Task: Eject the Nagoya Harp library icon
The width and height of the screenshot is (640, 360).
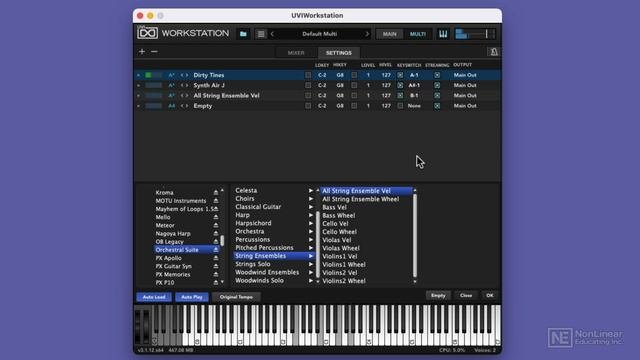Action: click(x=216, y=233)
